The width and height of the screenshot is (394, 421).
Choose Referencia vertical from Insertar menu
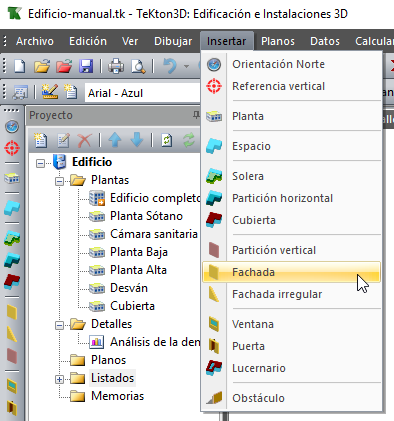[292, 86]
